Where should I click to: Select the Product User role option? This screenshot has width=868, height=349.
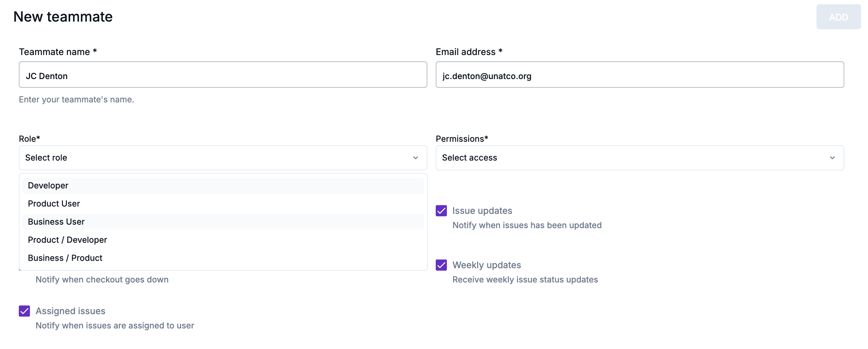54,204
